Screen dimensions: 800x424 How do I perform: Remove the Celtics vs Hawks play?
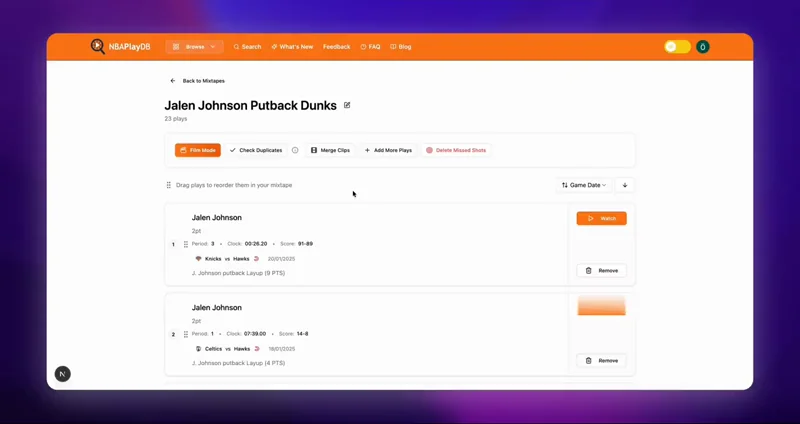(x=602, y=361)
